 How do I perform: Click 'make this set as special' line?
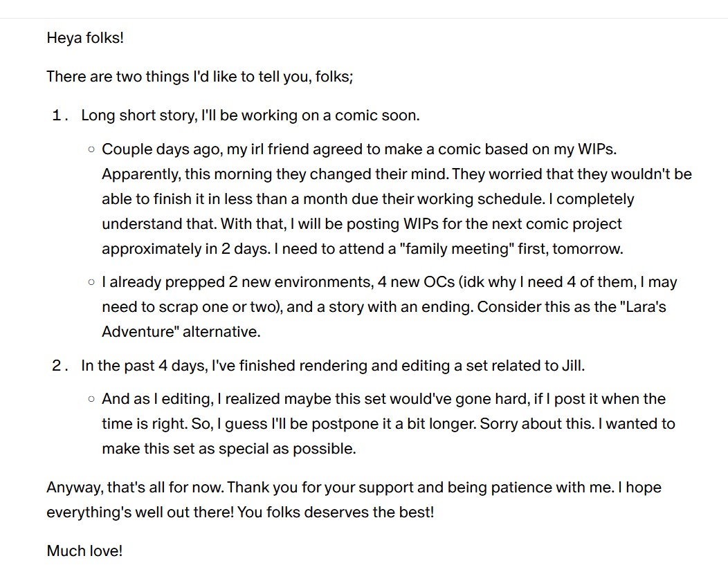[x=229, y=448]
